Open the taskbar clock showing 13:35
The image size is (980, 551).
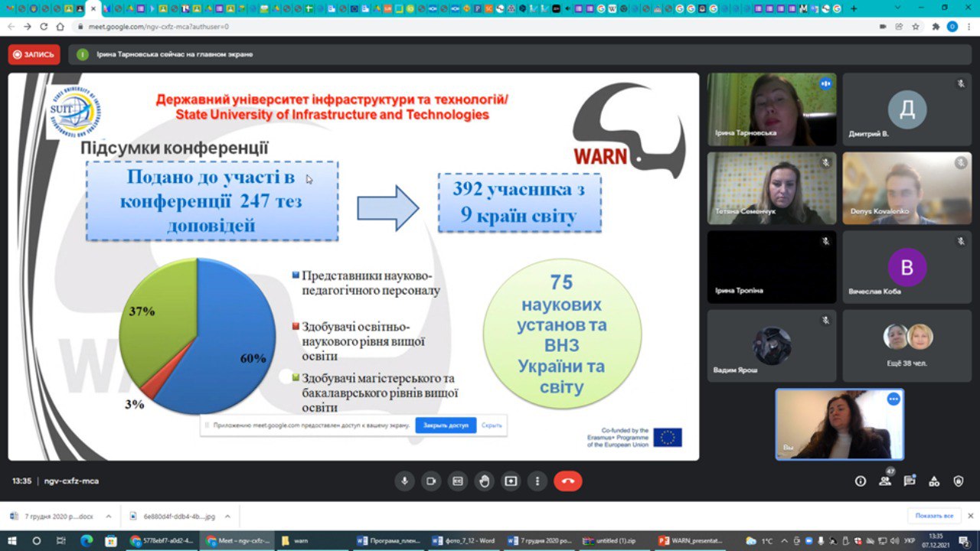936,540
